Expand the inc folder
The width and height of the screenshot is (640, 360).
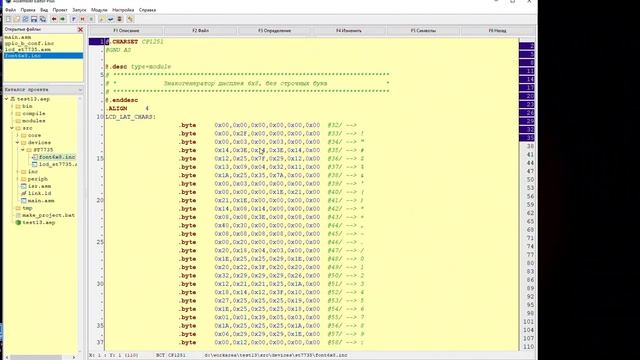tap(18, 172)
